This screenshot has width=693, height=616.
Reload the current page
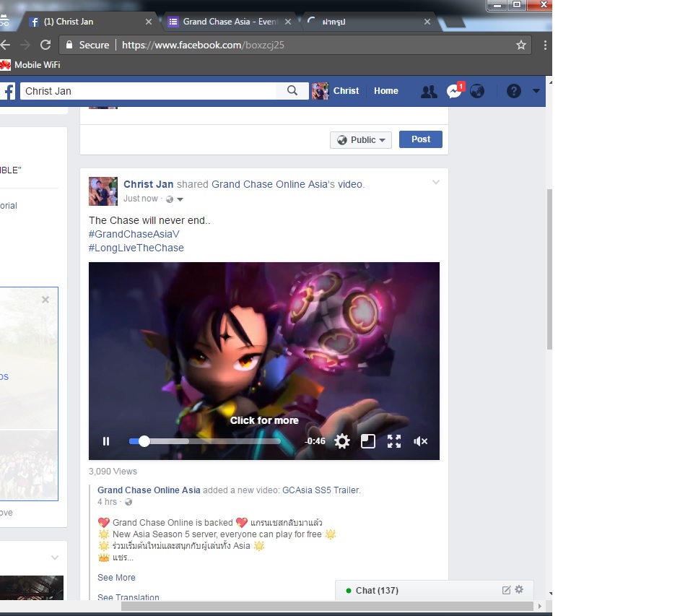click(x=45, y=45)
